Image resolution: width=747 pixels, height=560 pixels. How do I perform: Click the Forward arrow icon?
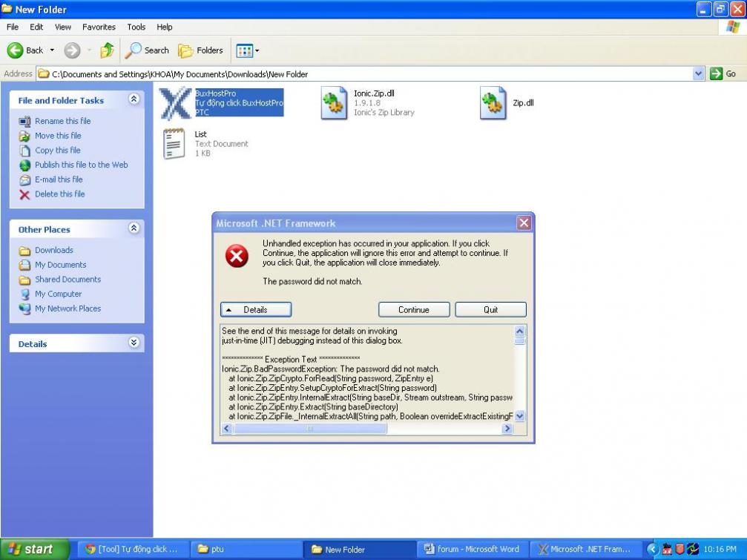(x=72, y=50)
